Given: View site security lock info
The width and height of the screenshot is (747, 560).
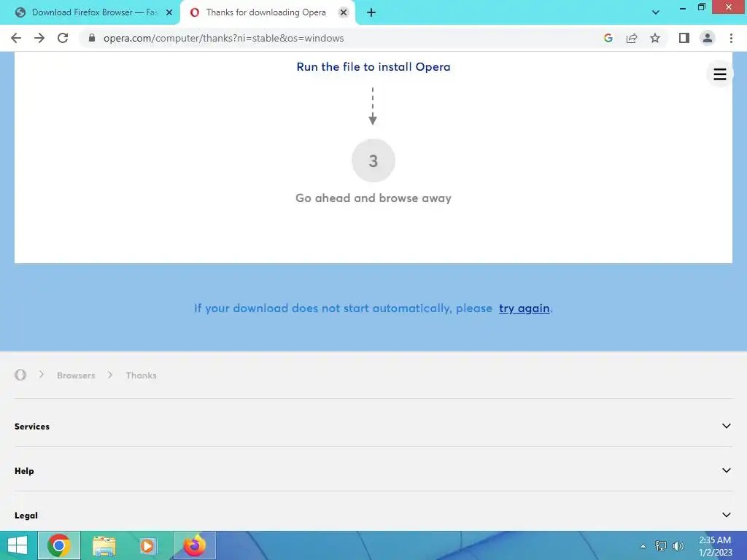Looking at the screenshot, I should 92,38.
